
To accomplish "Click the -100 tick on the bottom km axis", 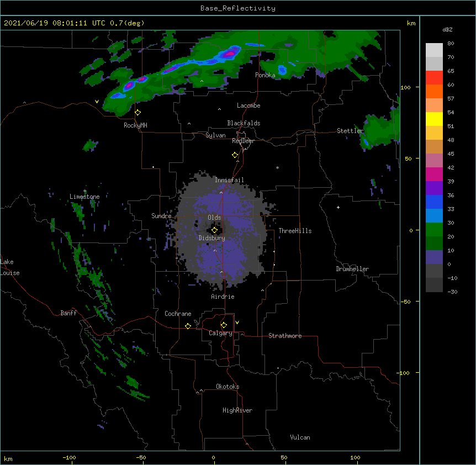I will click(69, 458).
